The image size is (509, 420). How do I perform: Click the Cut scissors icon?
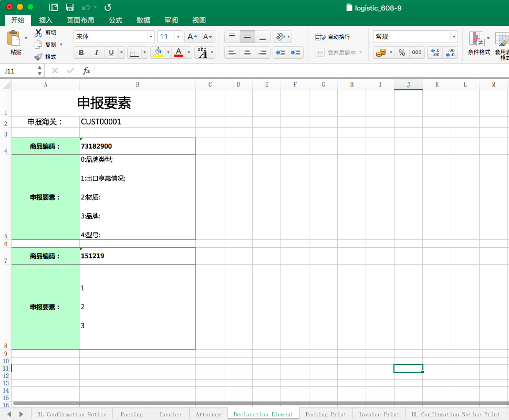pos(38,33)
